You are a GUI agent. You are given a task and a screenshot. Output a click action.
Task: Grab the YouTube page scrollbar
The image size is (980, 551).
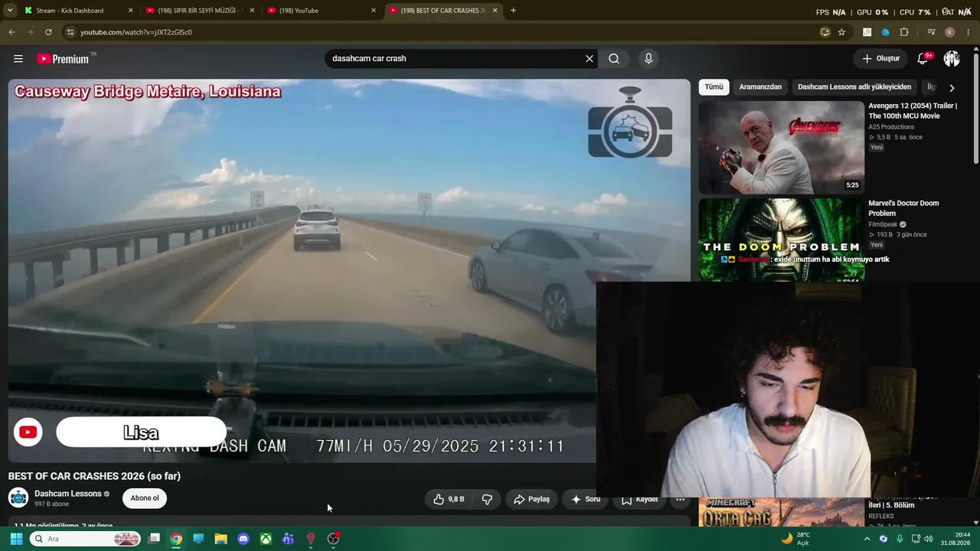pos(976,107)
